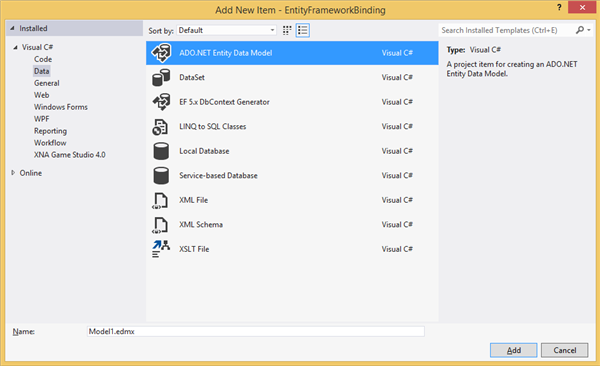Screen dimensions: 600x366
Task: Select the ADO.NET Entity Data Model icon
Action: pyautogui.click(x=161, y=53)
